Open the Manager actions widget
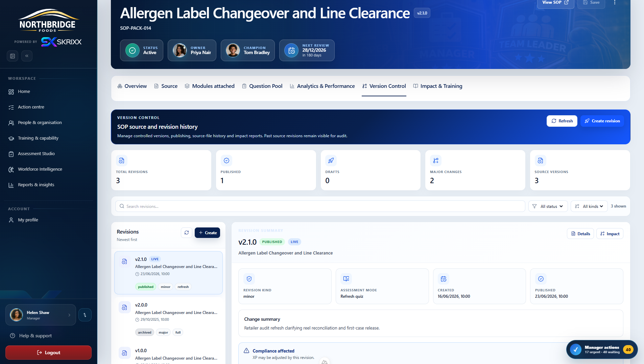The image size is (644, 364). [x=602, y=349]
